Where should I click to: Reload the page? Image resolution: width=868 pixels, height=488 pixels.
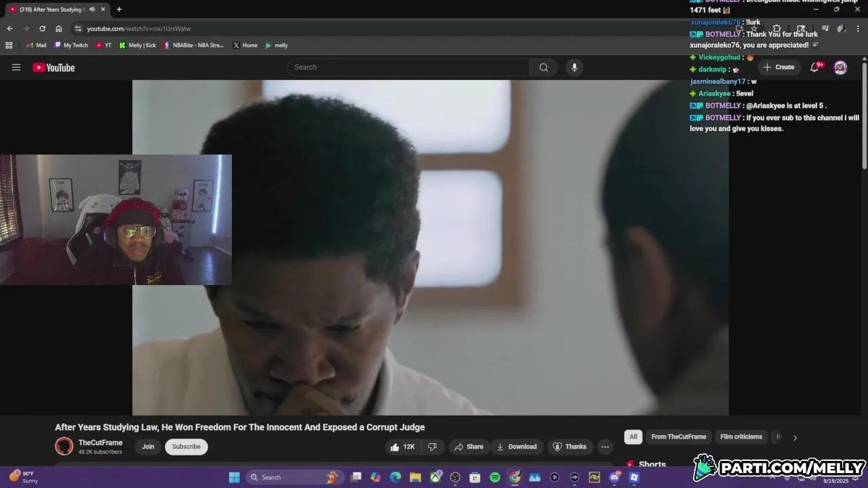coord(42,28)
